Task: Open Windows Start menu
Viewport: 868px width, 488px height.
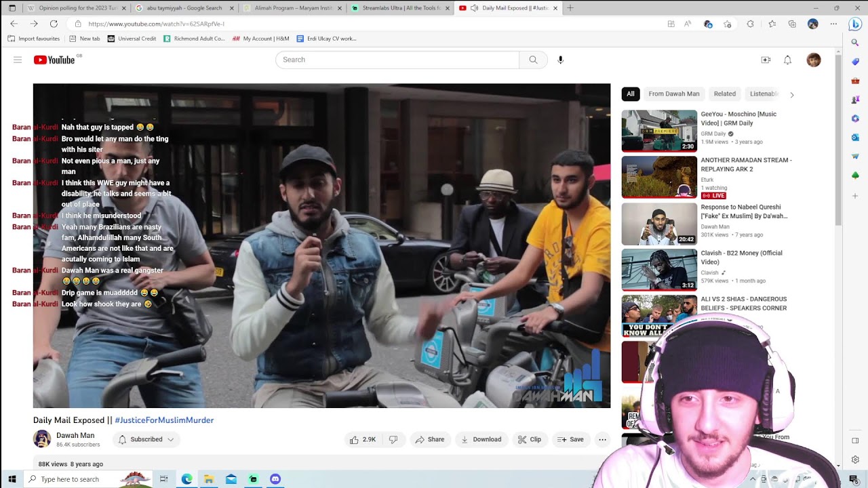Action: [12, 479]
